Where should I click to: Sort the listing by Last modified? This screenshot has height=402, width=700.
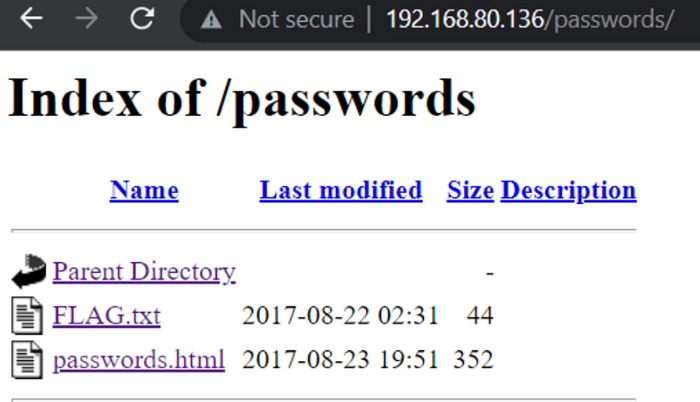(x=340, y=190)
